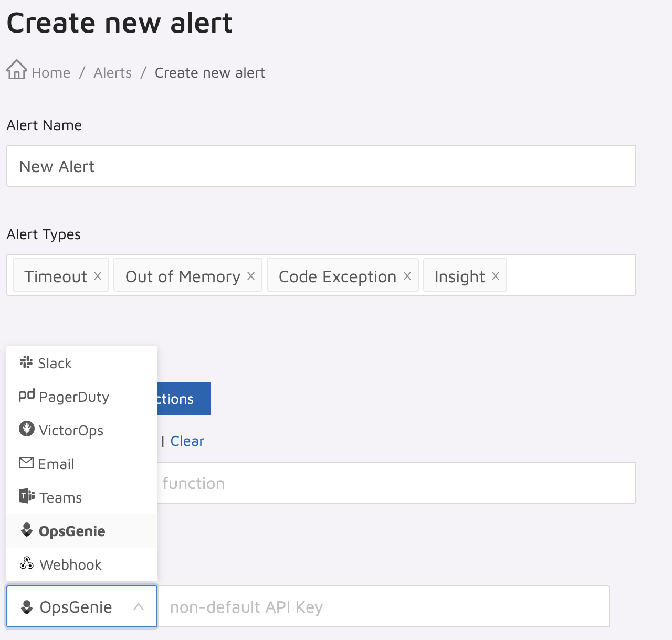
Task: Click the Code Exception tag label
Action: click(x=338, y=276)
